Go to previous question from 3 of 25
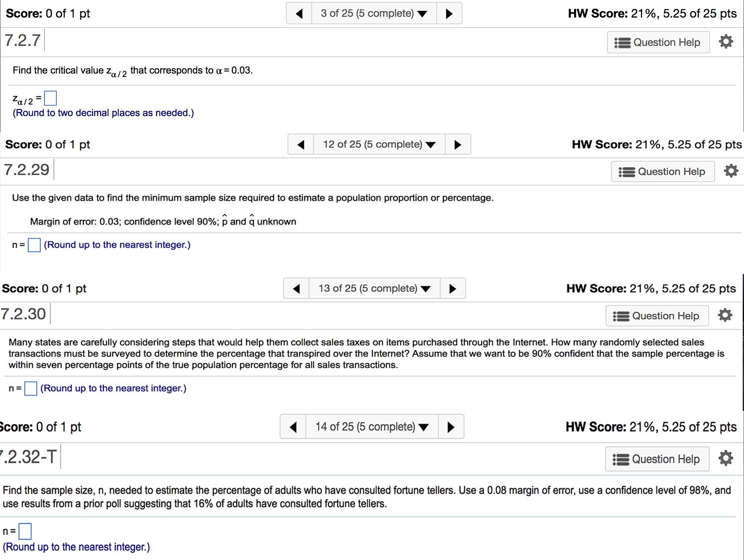 [299, 13]
